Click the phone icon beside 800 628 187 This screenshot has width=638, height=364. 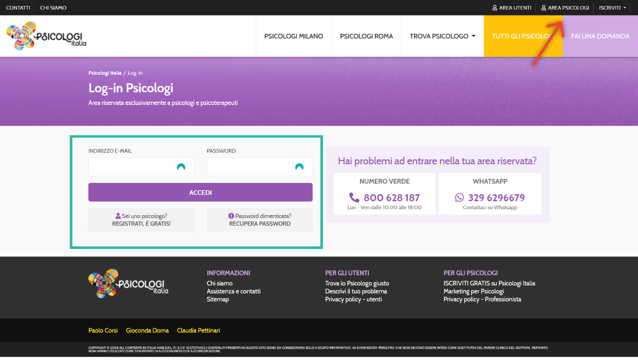(354, 198)
